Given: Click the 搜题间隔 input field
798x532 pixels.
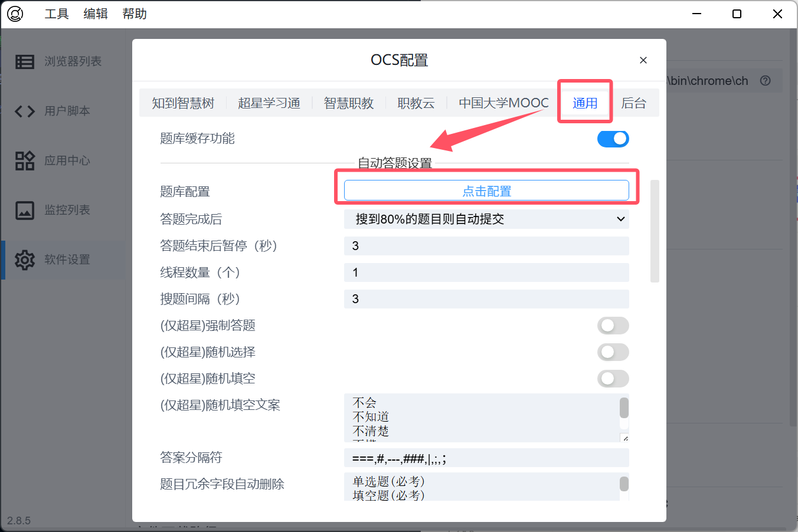Looking at the screenshot, I should (x=486, y=299).
